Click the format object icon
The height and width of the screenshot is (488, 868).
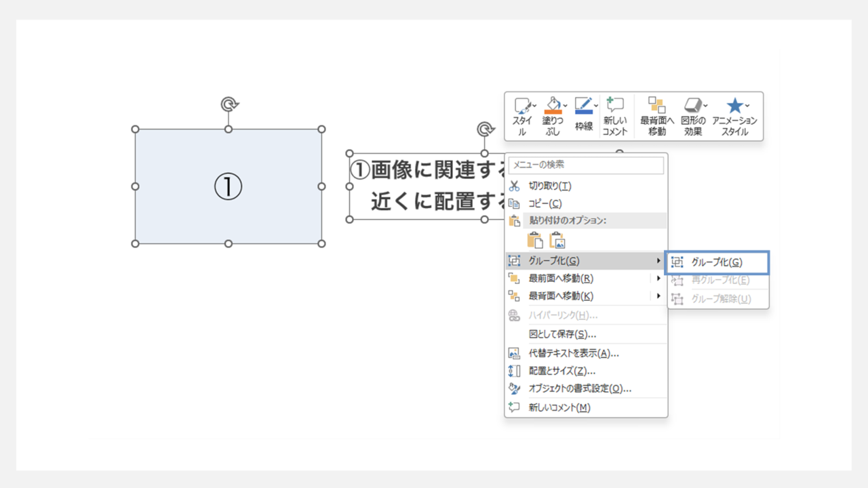point(514,388)
